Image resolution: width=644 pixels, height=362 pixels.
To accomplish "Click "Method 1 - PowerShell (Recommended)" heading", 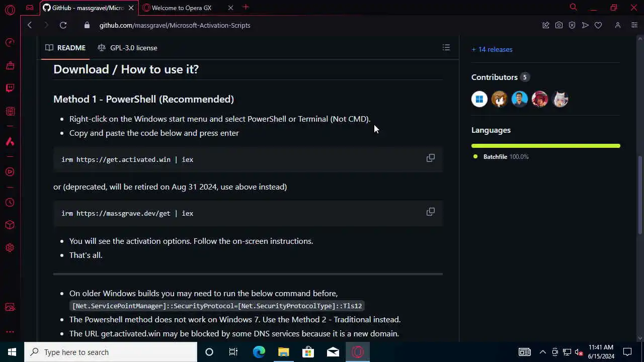I will click(x=143, y=99).
